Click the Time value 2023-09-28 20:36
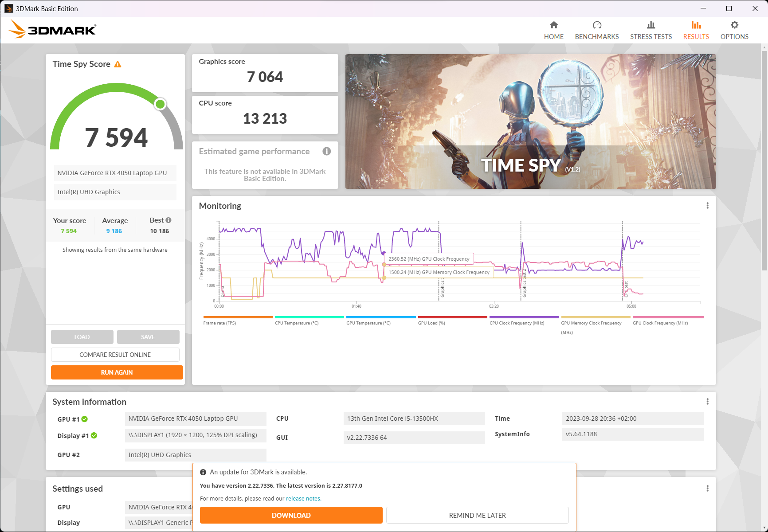 click(x=633, y=419)
